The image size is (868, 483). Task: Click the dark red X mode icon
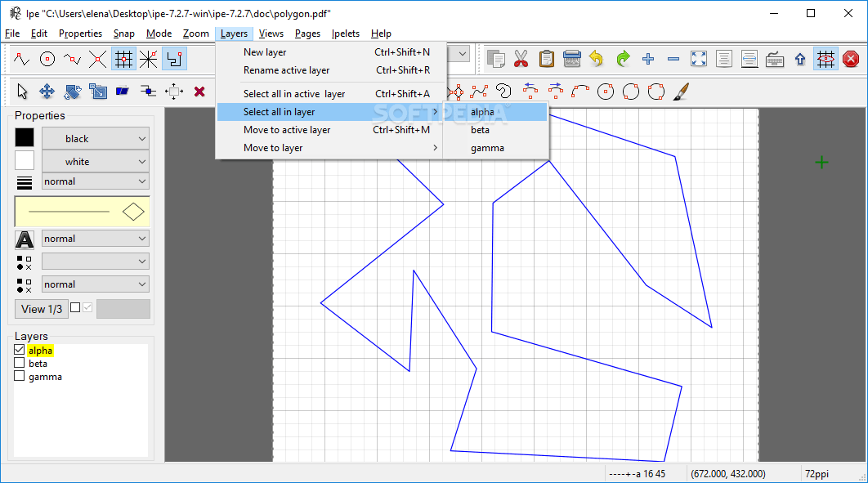[199, 92]
